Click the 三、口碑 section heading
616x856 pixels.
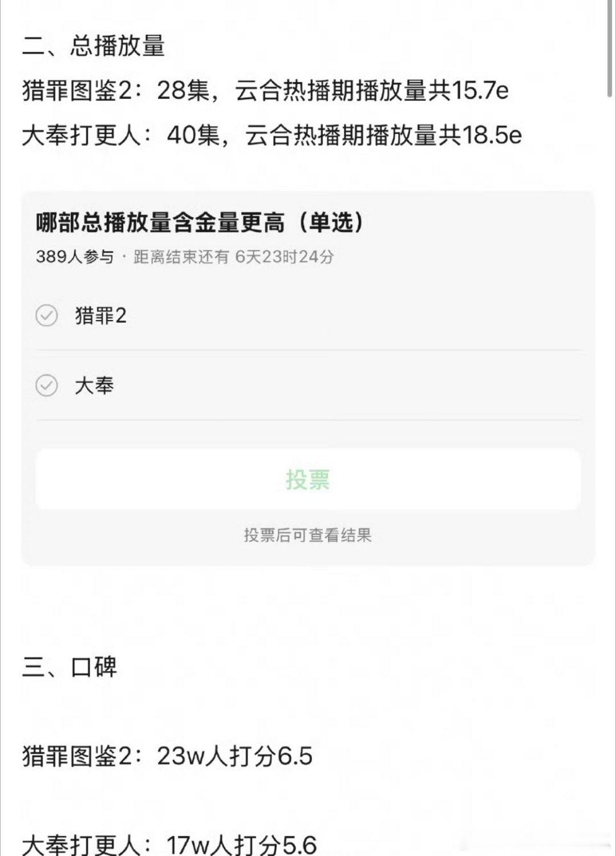70,667
